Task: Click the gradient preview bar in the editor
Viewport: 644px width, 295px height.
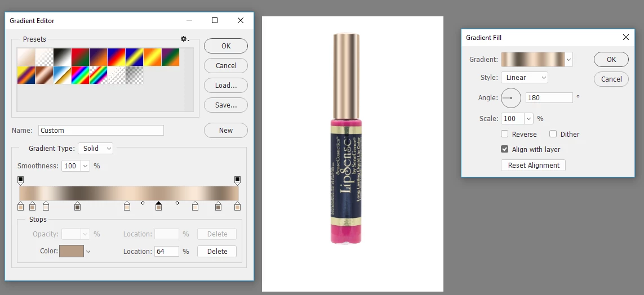Action: click(129, 193)
